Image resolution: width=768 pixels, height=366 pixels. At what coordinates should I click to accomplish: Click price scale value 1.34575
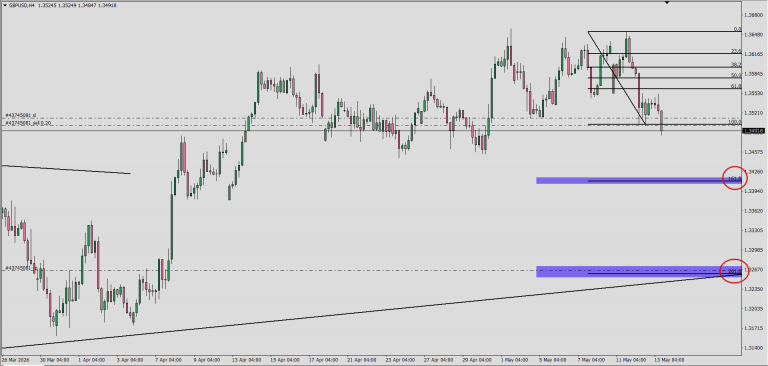coord(754,152)
